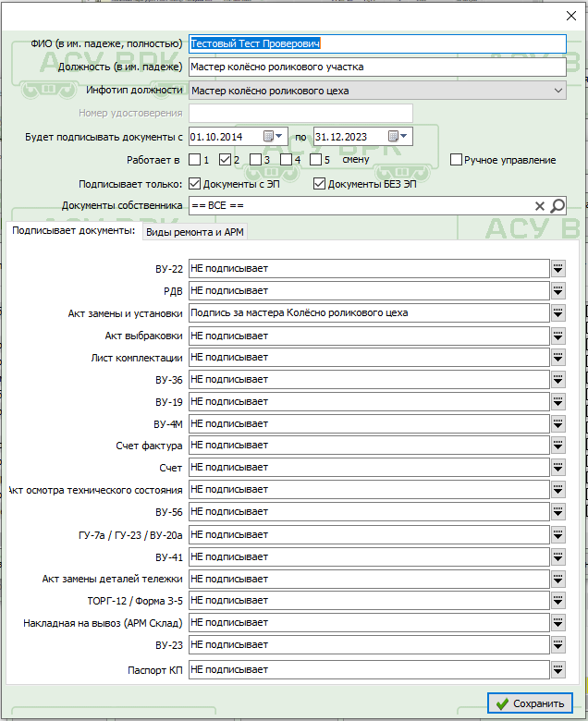Open list button for ГУ-7а / ГУ-23 / ВУ-20а
Viewport: 588px width, 721px height.
(558, 535)
